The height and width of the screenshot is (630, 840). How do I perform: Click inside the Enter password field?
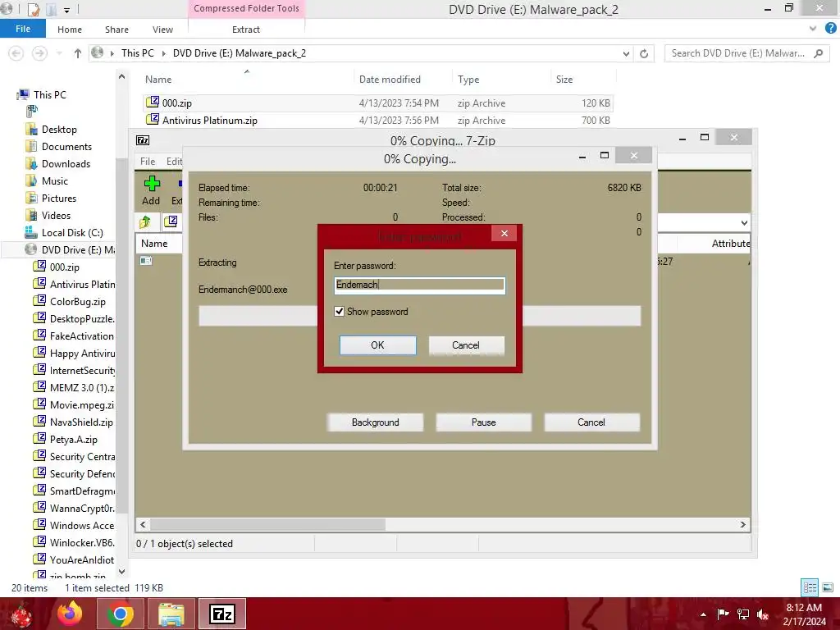click(x=419, y=285)
